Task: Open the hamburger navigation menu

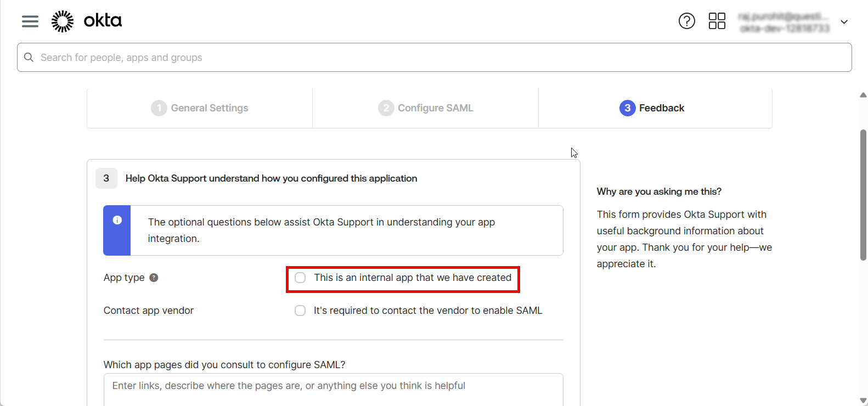Action: point(30,21)
